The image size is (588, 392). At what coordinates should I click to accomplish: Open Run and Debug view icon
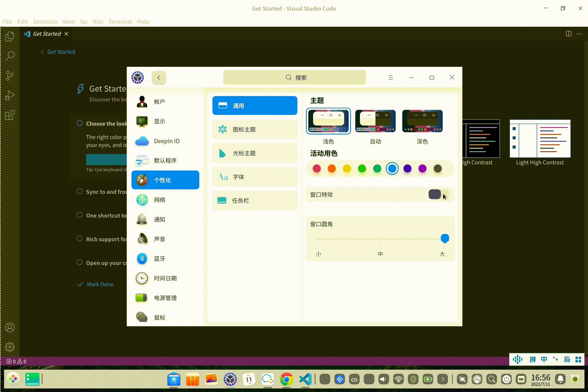coord(10,95)
